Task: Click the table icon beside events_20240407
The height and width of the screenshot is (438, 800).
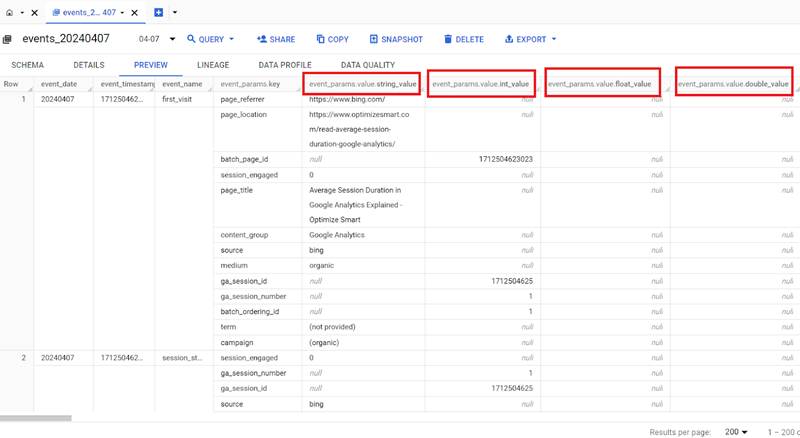Action: [x=7, y=39]
